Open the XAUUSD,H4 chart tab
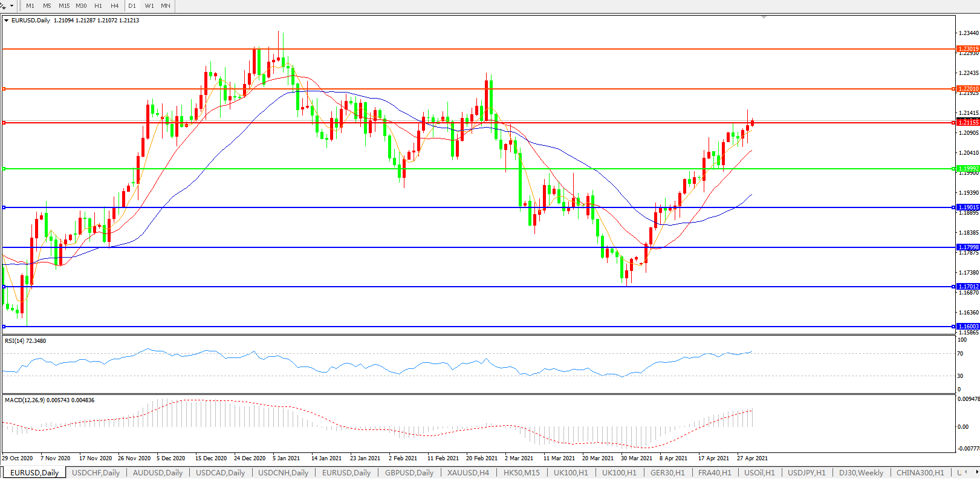Viewport: 980px width, 479px height. point(468,473)
